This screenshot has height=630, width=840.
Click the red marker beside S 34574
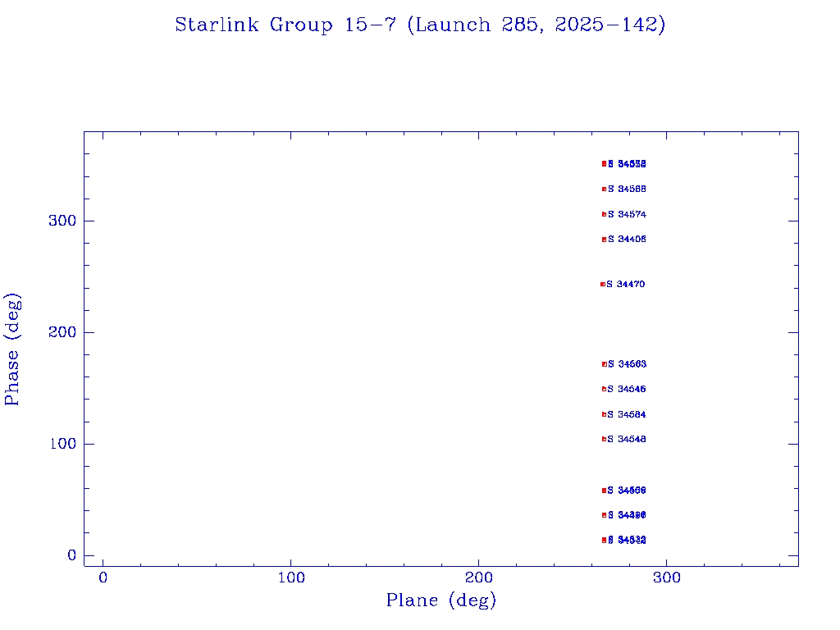[604, 214]
